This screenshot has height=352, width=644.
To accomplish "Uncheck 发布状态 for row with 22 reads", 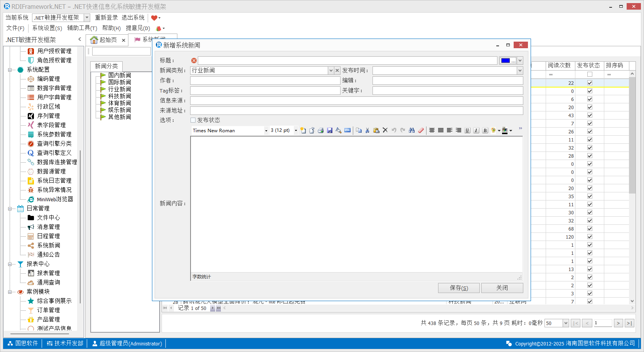I will pos(590,83).
